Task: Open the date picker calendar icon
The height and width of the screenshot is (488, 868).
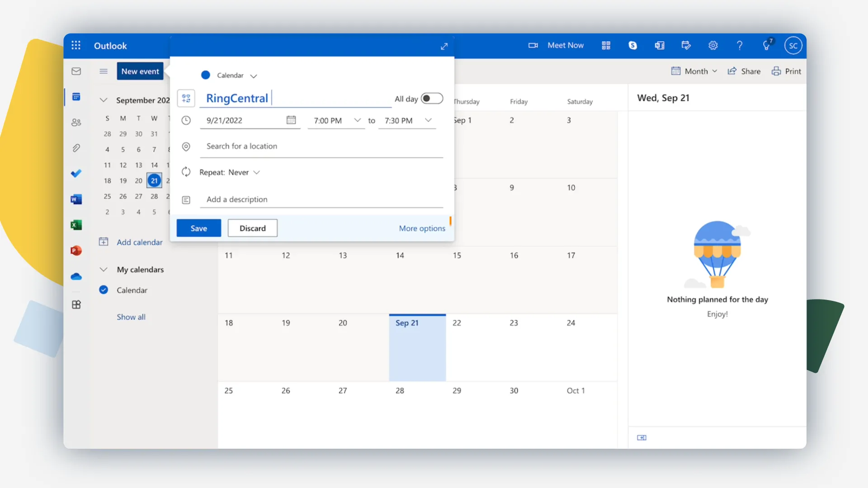Action: [x=291, y=120]
